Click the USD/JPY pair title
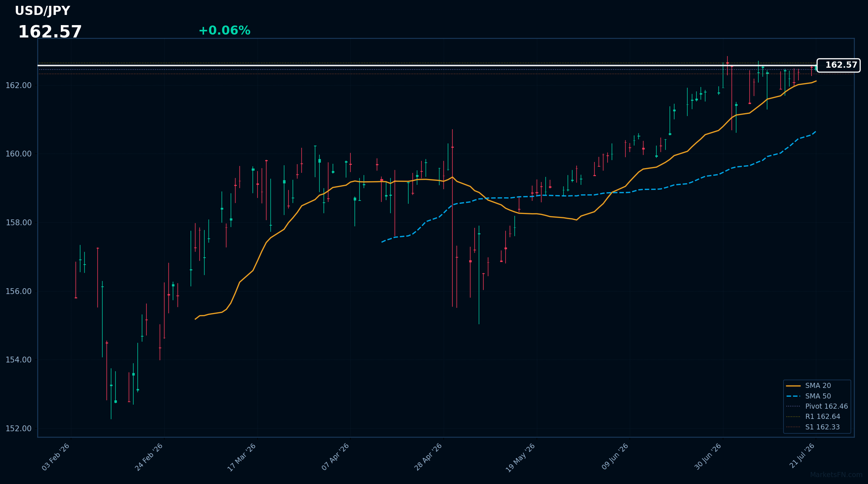 42,11
